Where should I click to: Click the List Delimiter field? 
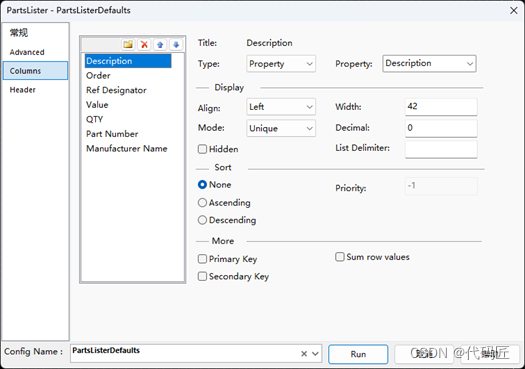(x=441, y=149)
